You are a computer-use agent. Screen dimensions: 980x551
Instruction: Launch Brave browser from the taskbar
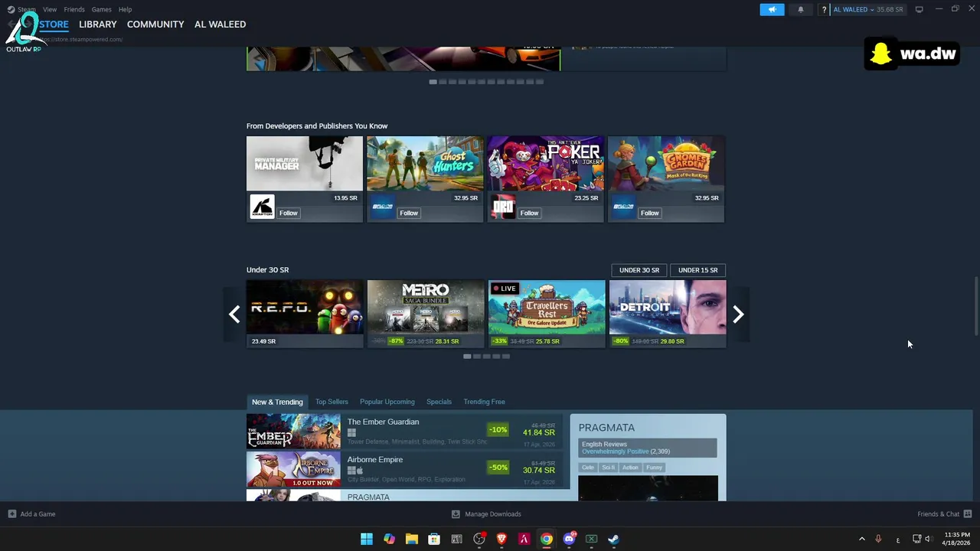(501, 539)
